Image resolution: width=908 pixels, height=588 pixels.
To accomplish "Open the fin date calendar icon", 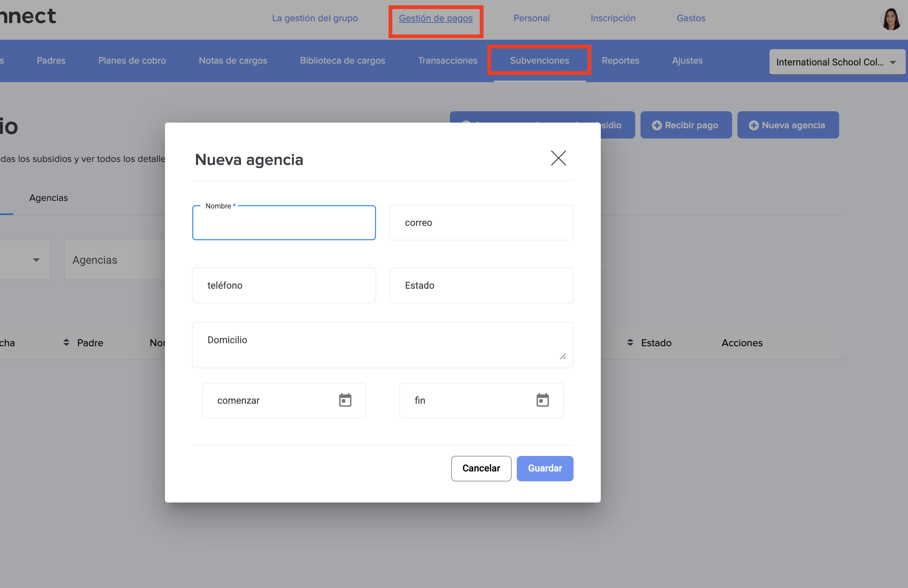I will pos(542,400).
